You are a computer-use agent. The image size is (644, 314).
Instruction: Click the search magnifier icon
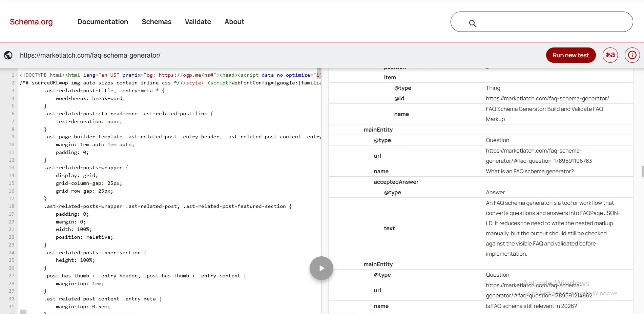click(x=473, y=23)
